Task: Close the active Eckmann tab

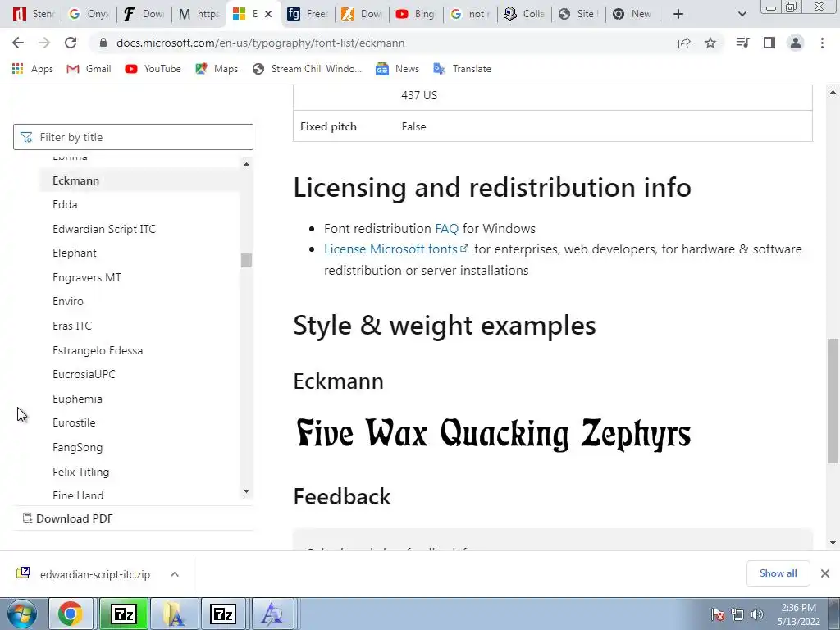Action: tap(268, 14)
